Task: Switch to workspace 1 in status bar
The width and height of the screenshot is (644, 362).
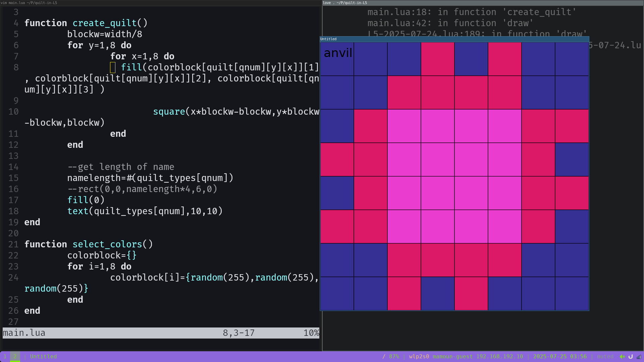Action: [x=5, y=357]
